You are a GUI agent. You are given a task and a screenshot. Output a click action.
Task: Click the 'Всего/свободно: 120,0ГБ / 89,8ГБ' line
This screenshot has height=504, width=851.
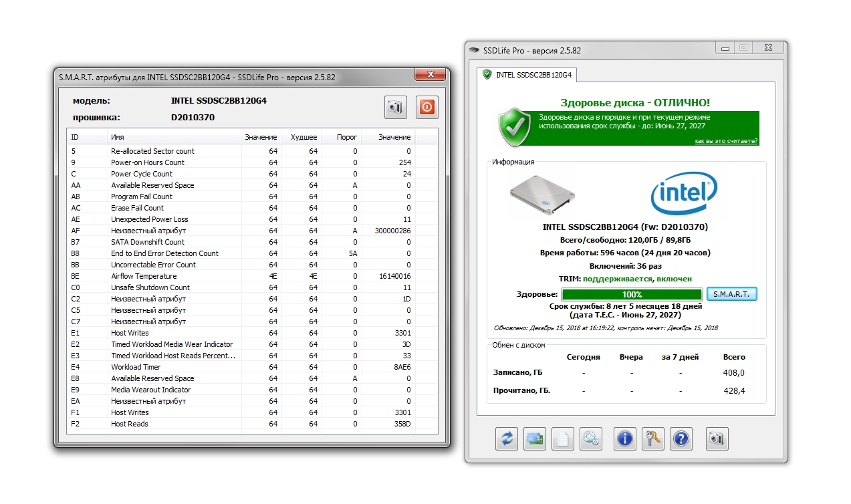[625, 240]
